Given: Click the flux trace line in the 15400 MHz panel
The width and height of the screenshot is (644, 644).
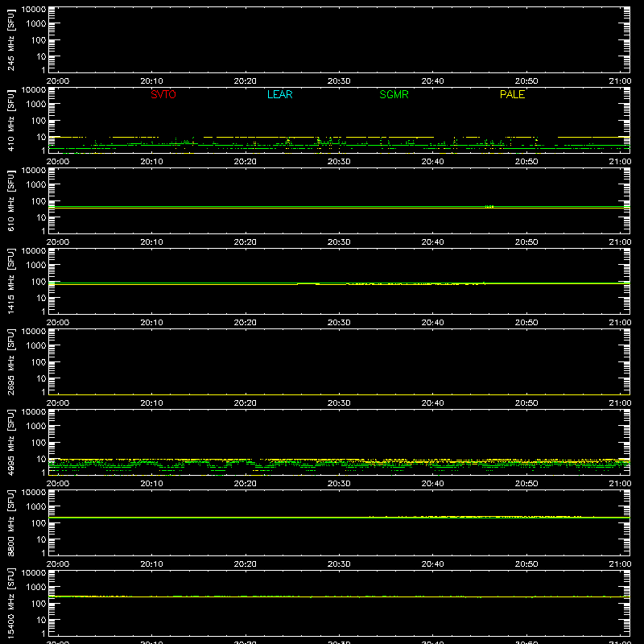Looking at the screenshot, I should [x=339, y=597].
